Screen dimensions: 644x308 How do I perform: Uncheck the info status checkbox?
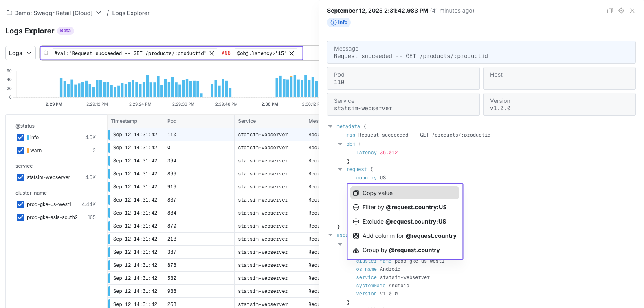[x=20, y=137]
